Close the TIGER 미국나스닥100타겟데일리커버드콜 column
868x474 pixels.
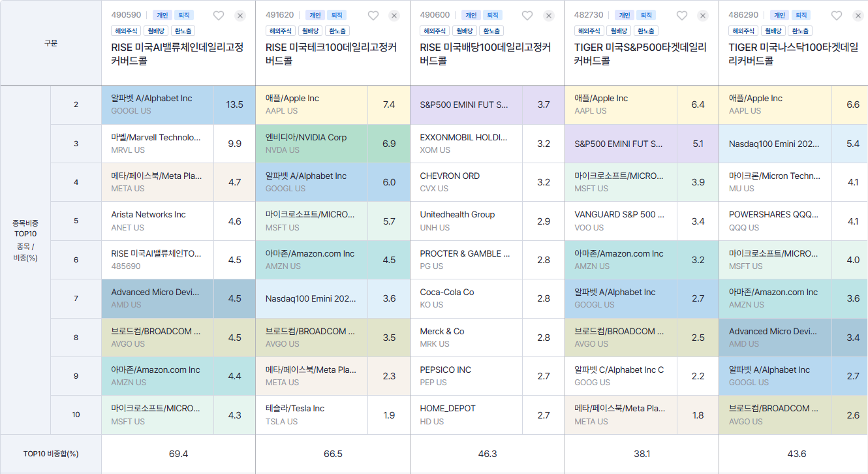tap(858, 16)
